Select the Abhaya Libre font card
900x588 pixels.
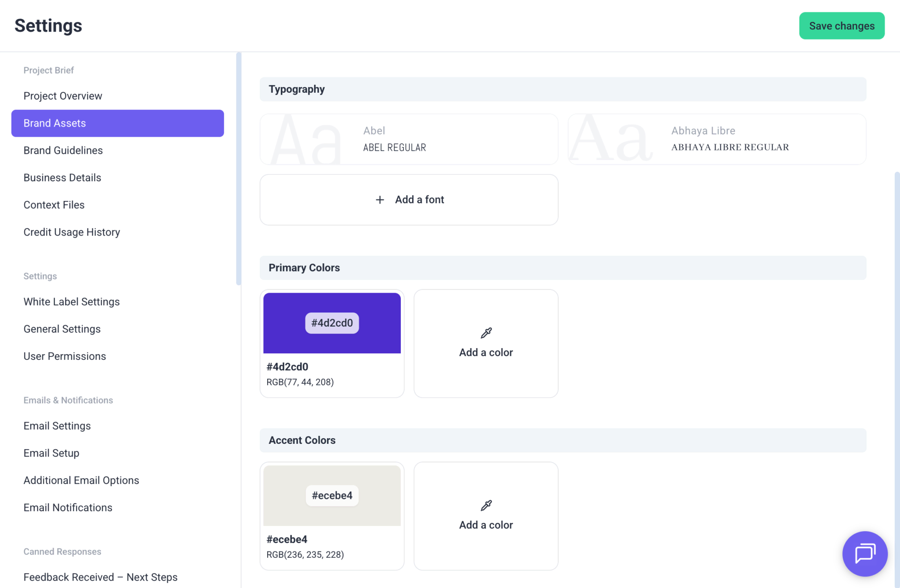click(716, 139)
